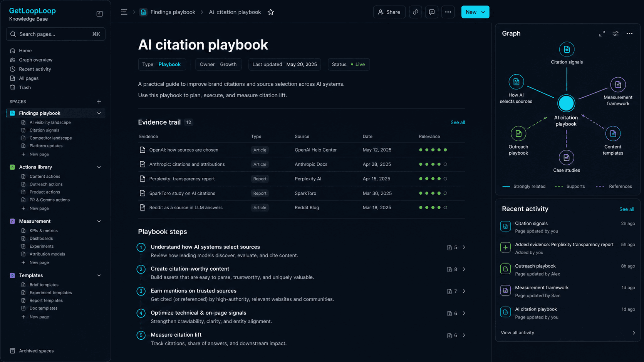Click See all for Evidence trail
644x362 pixels.
(458, 122)
